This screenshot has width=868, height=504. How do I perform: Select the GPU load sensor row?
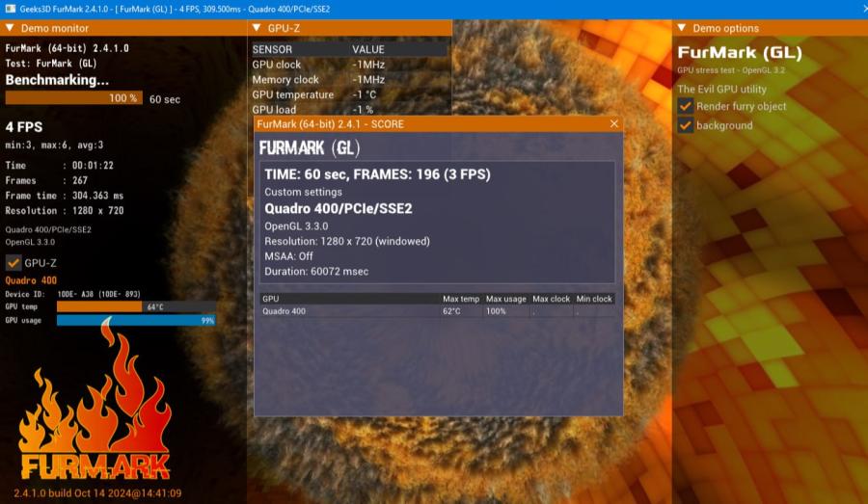[x=350, y=110]
